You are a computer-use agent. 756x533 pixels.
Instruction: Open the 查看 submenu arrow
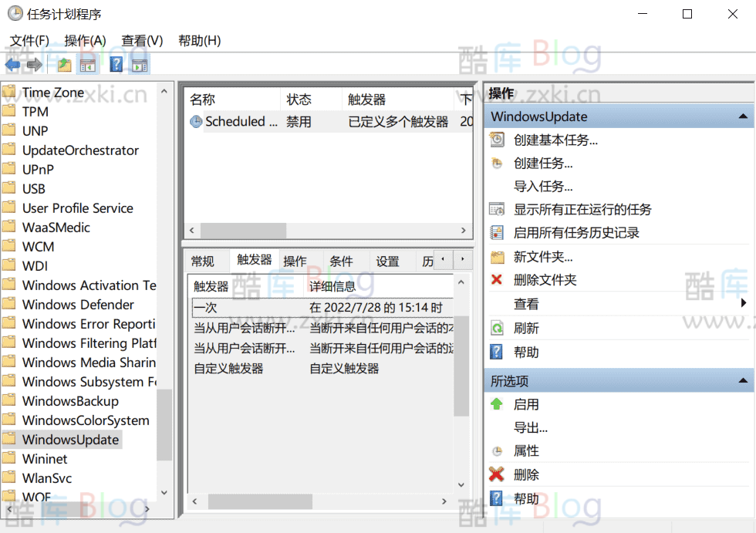point(743,303)
